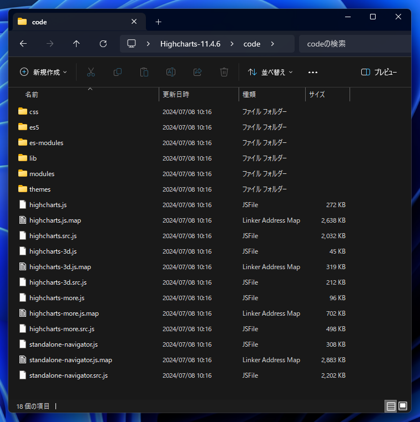Image resolution: width=420 pixels, height=422 pixels.
Task: Click the Share toolbar icon
Action: (197, 72)
